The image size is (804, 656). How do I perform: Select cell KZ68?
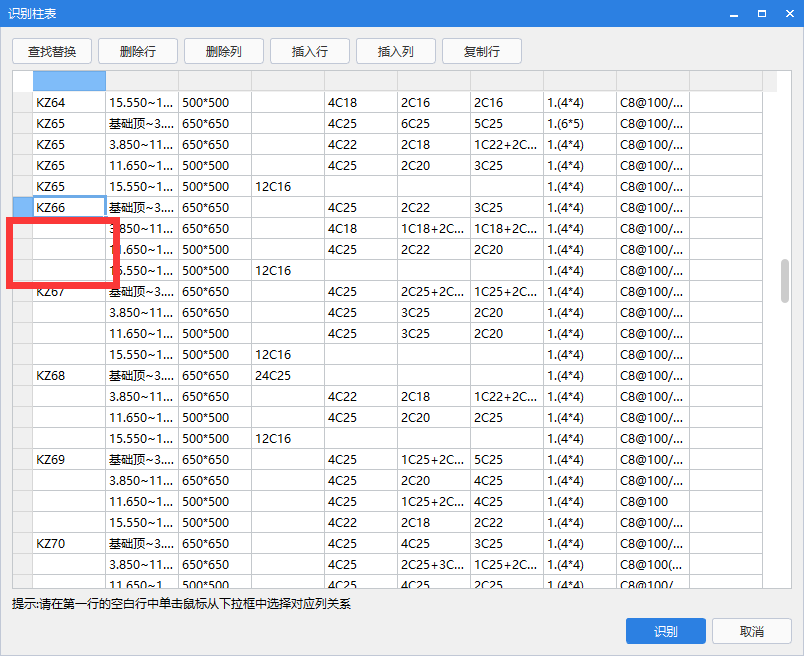(x=69, y=376)
